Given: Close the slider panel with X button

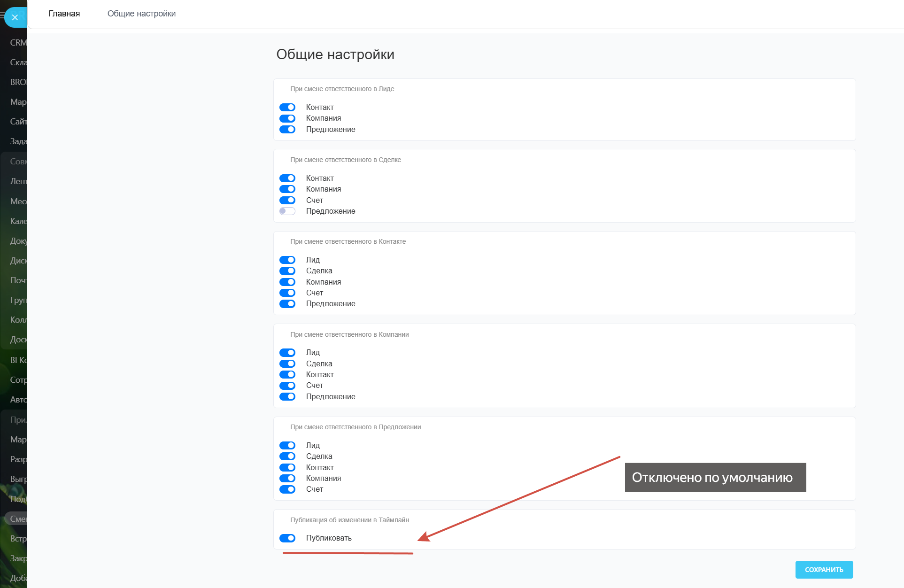Looking at the screenshot, I should tap(15, 17).
